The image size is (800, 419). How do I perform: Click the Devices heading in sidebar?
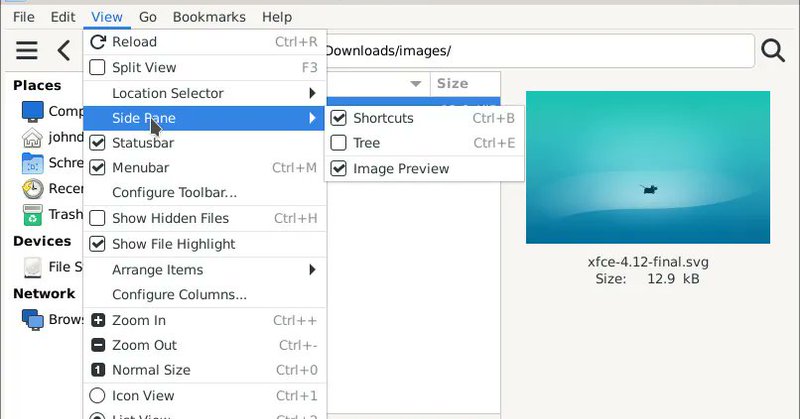click(x=42, y=241)
